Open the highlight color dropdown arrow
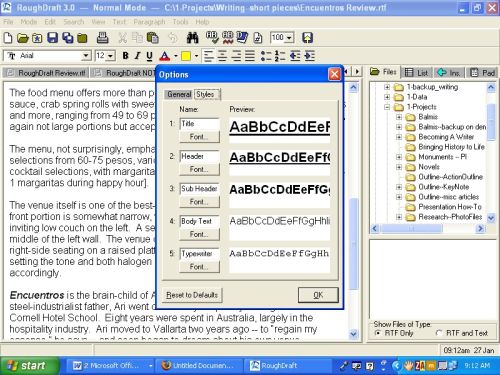500x375 pixels. pyautogui.click(x=196, y=56)
